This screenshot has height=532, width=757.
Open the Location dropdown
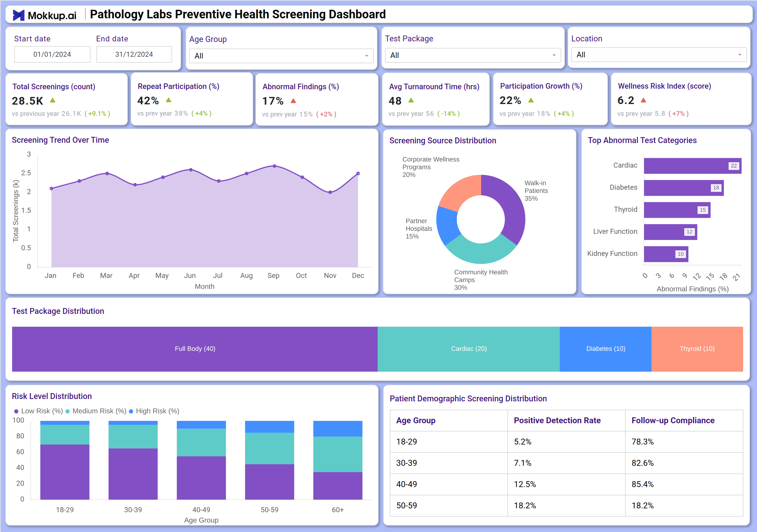click(x=659, y=55)
